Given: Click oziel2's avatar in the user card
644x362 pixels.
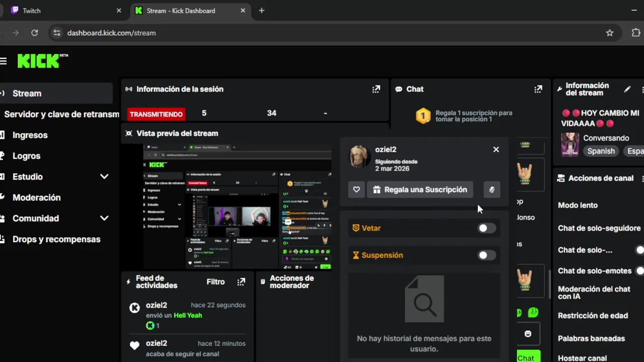Looking at the screenshot, I should [x=360, y=156].
